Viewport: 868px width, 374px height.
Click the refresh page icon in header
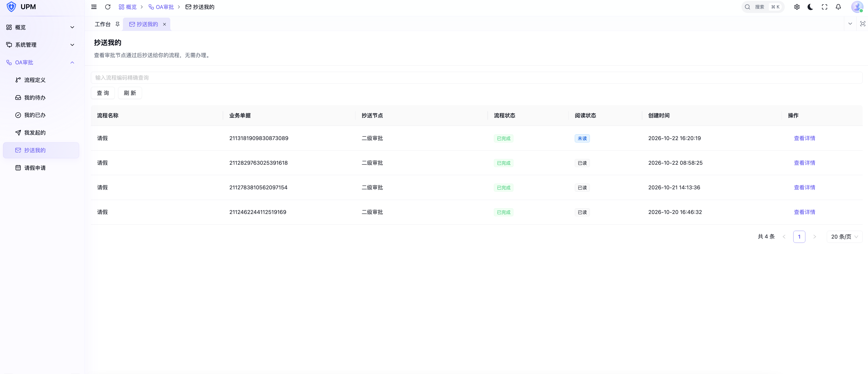(x=108, y=7)
